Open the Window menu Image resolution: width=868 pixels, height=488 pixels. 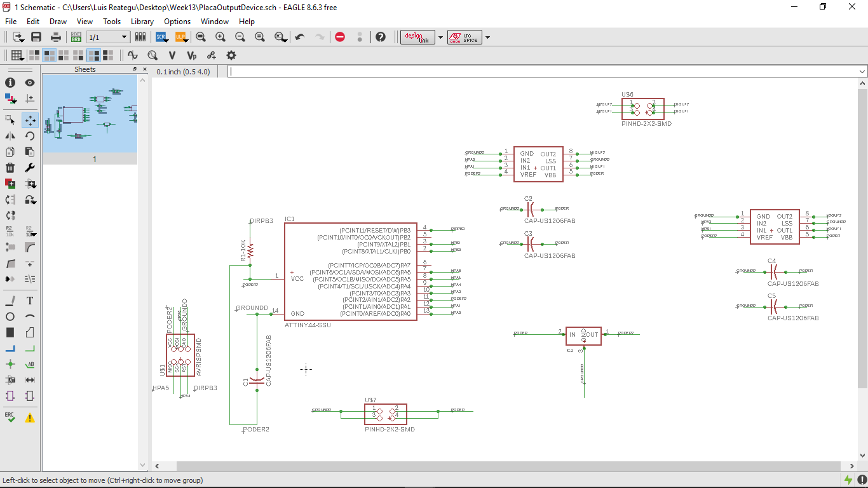[215, 22]
